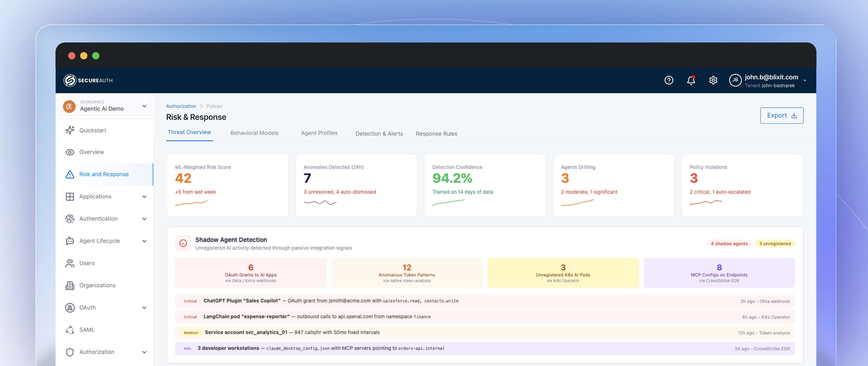Open the settings gear in the top bar
This screenshot has width=868, height=366.
pyautogui.click(x=713, y=80)
